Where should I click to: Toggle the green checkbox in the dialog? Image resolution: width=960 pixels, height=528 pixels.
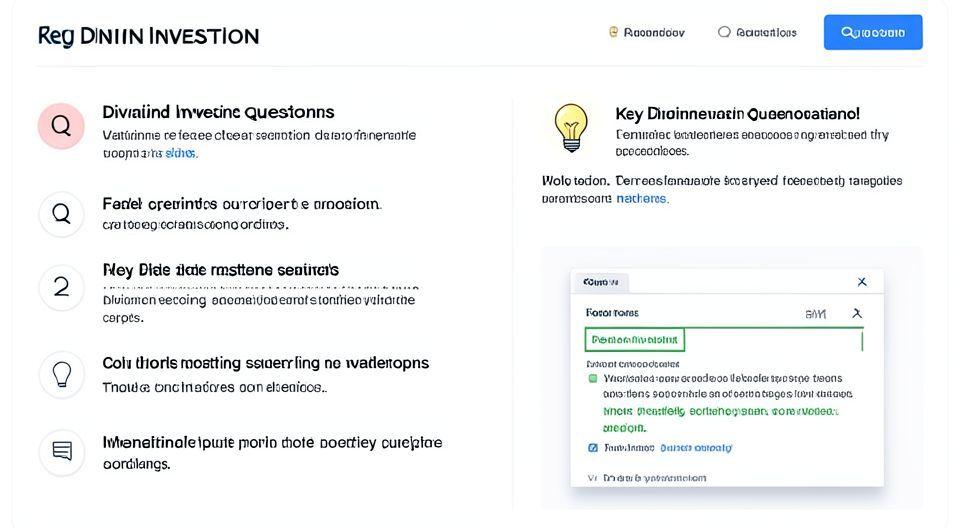click(593, 379)
